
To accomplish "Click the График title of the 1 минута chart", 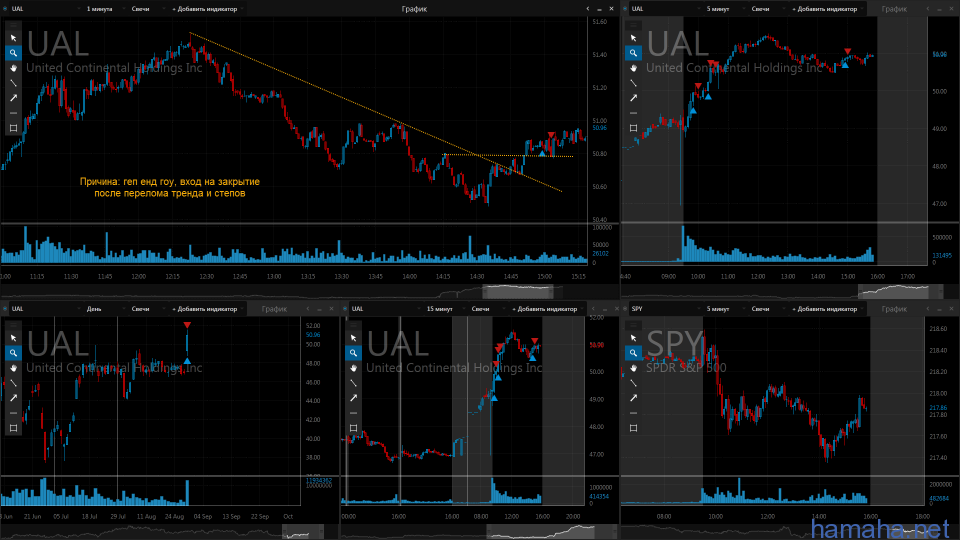I will click(414, 9).
